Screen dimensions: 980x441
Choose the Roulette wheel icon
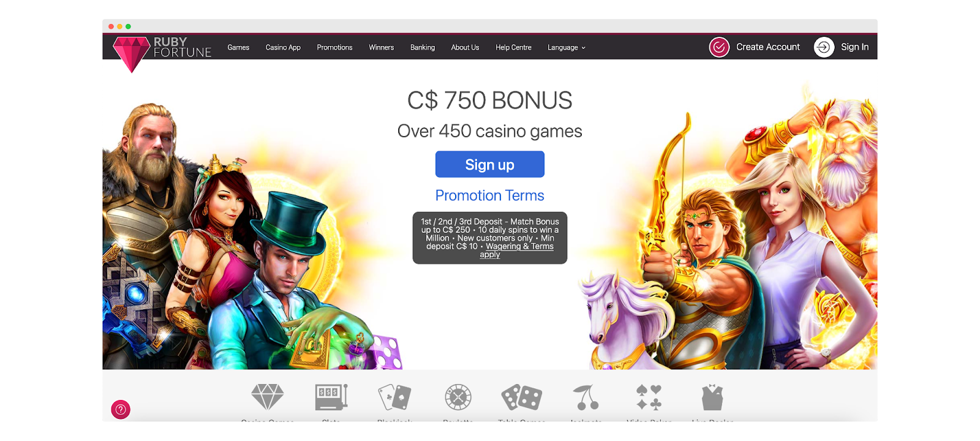coord(458,397)
